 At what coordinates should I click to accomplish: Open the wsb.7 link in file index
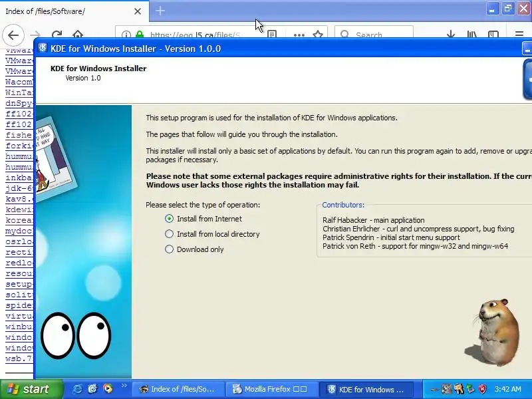19,358
